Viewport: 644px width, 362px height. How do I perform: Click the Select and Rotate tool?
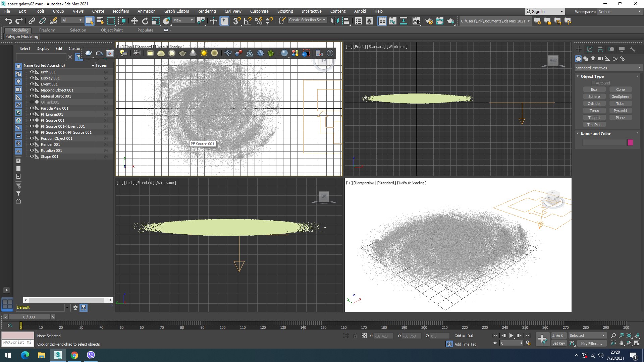[145, 21]
